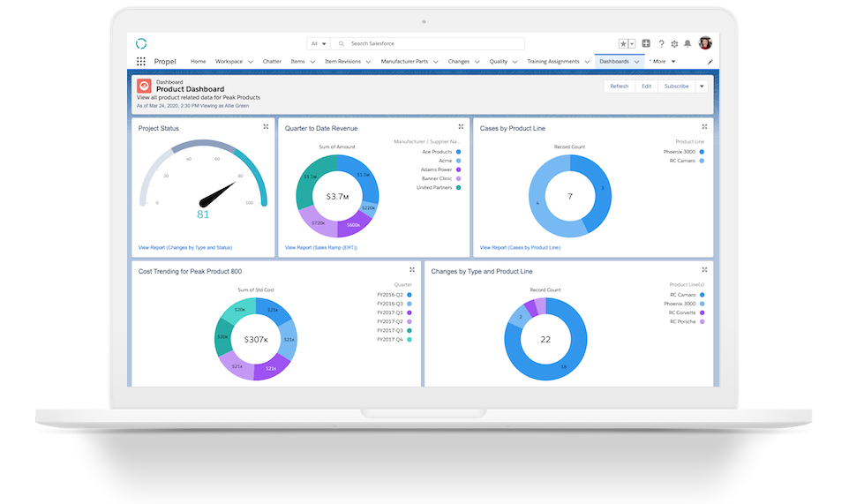Click the favorites star icon

[x=623, y=44]
